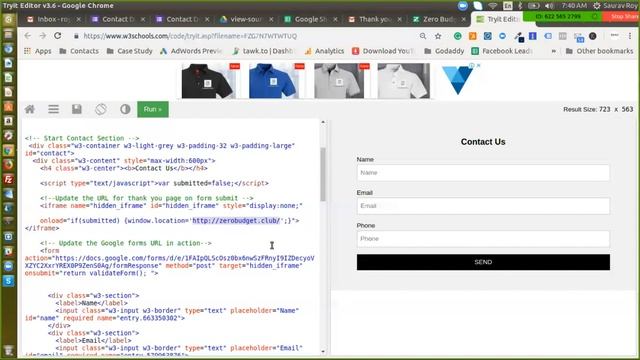Reload the current page
The height and width of the screenshot is (360, 640).
click(58, 36)
